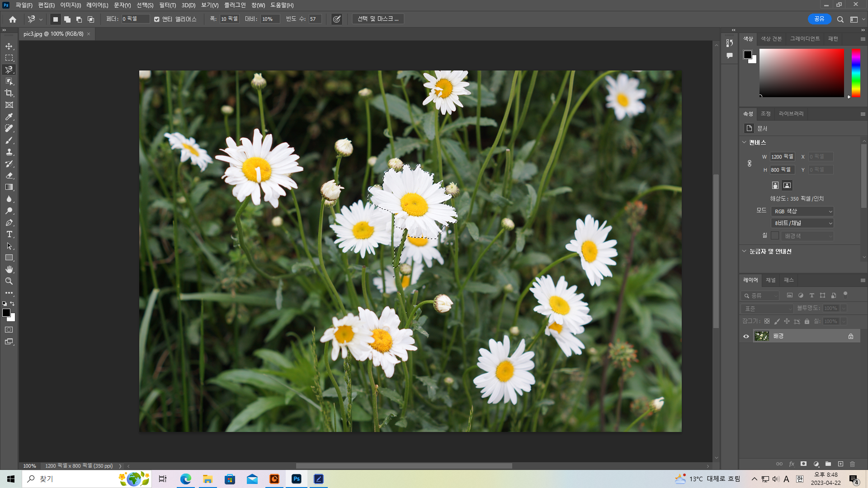868x488 pixels.
Task: Click the rainbow hue slider strip
Action: point(856,73)
